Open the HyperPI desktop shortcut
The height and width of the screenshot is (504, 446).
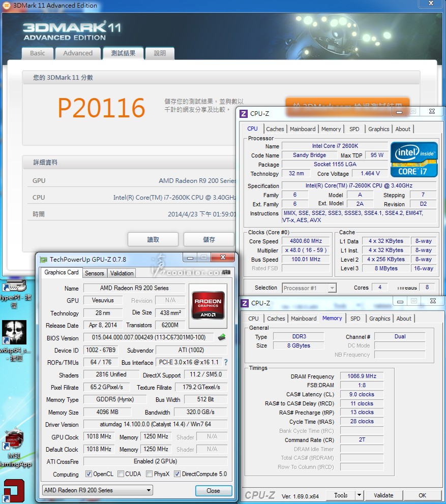(x=14, y=293)
